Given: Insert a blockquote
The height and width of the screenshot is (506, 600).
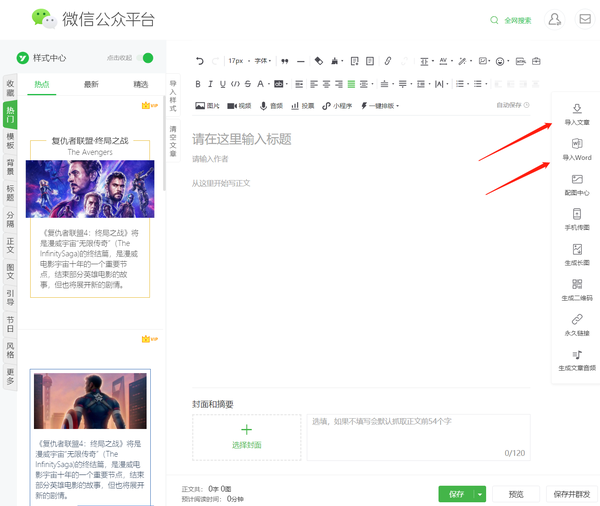Looking at the screenshot, I should click(x=285, y=61).
